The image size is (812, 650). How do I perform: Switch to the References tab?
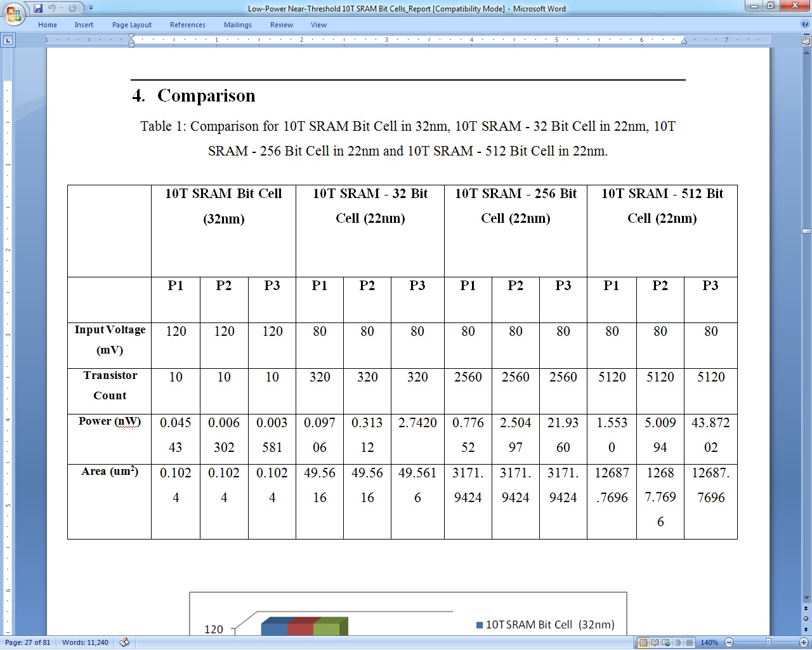click(188, 25)
